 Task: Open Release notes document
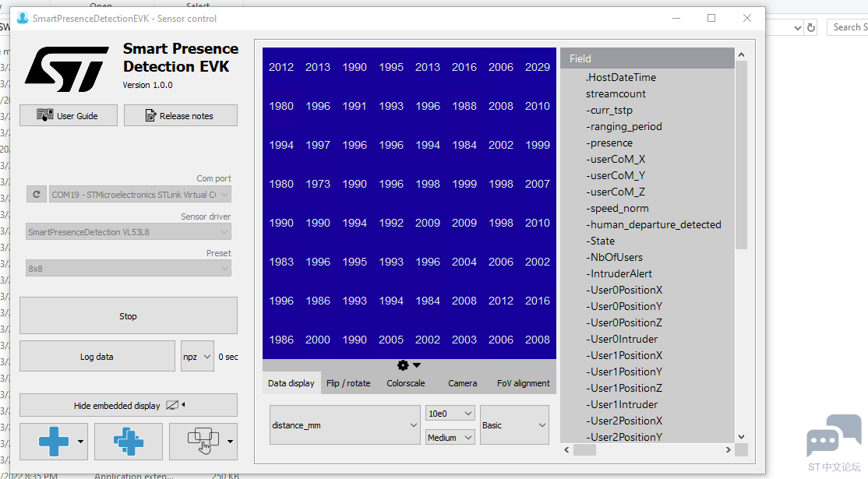click(181, 115)
